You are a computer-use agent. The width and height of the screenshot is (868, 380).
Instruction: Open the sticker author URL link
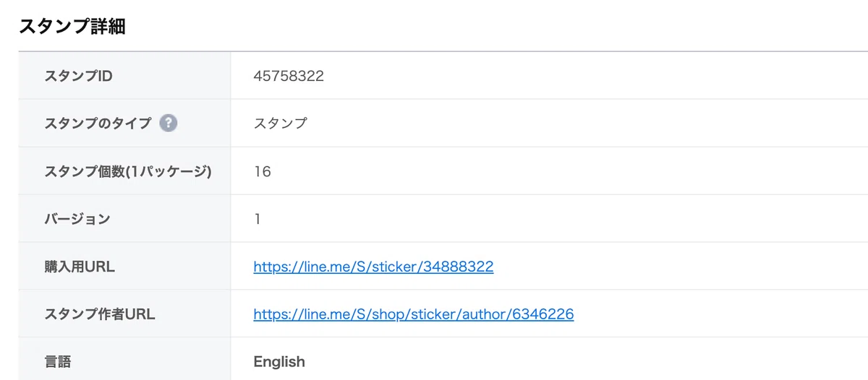pos(414,314)
